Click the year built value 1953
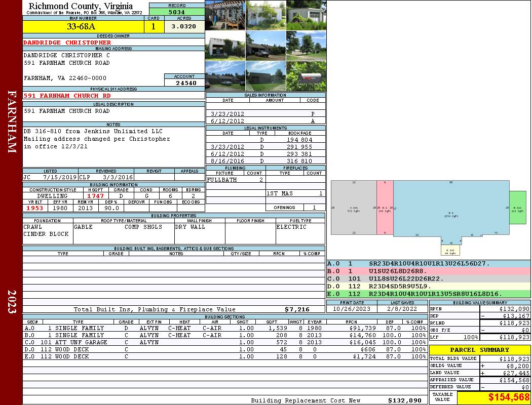Screen dimensions: 532x405 point(35,208)
